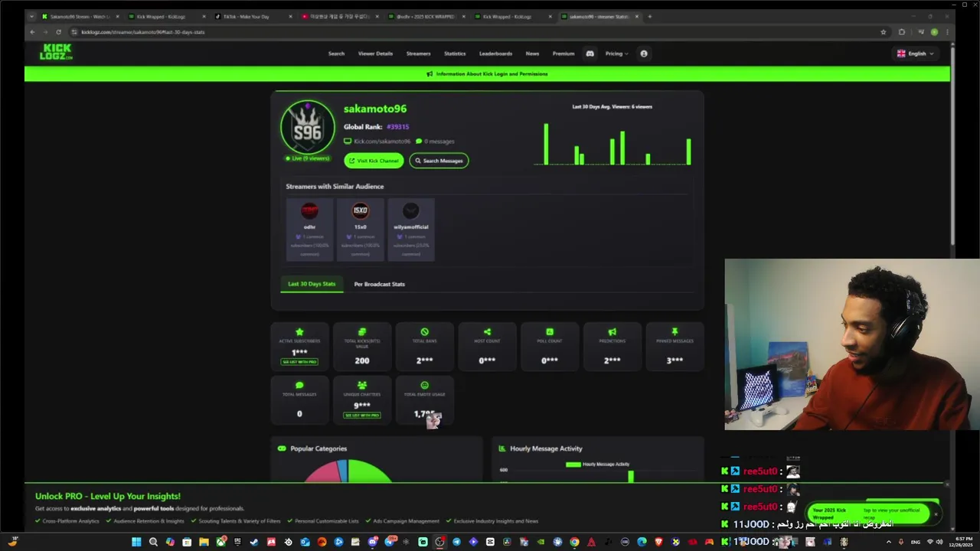Open the browser tab search chevron
This screenshot has width=980, height=551.
pos(31,16)
